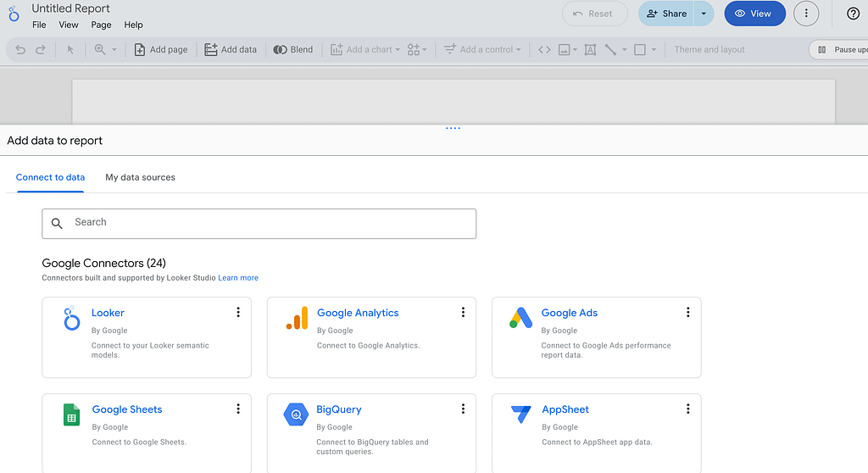Click the Looker Studio logo icon
The width and height of the screenshot is (868, 473).
tap(14, 14)
